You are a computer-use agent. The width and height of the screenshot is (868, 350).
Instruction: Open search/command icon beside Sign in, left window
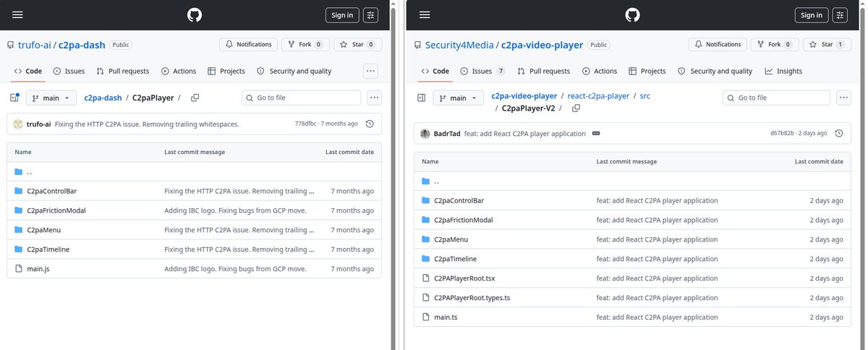370,15
